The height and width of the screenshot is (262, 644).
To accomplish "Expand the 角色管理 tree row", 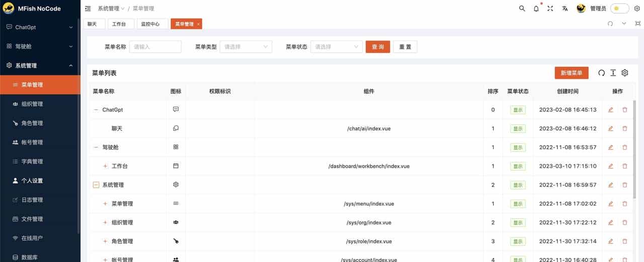I will coord(105,241).
